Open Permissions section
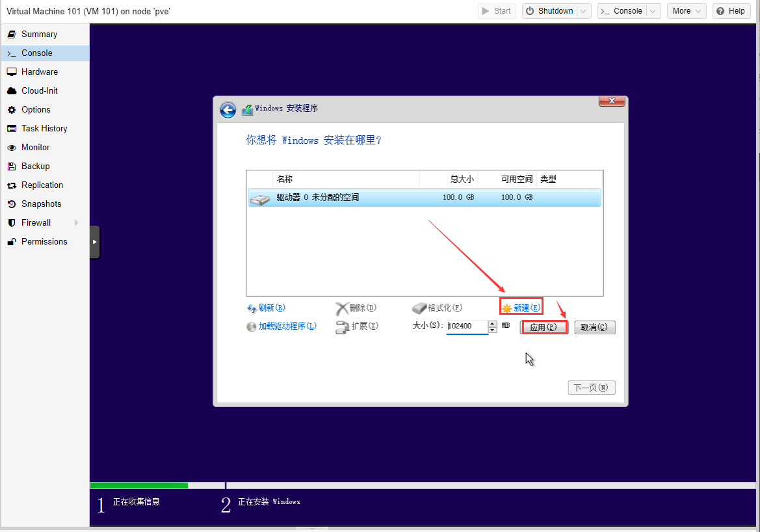 pos(44,242)
